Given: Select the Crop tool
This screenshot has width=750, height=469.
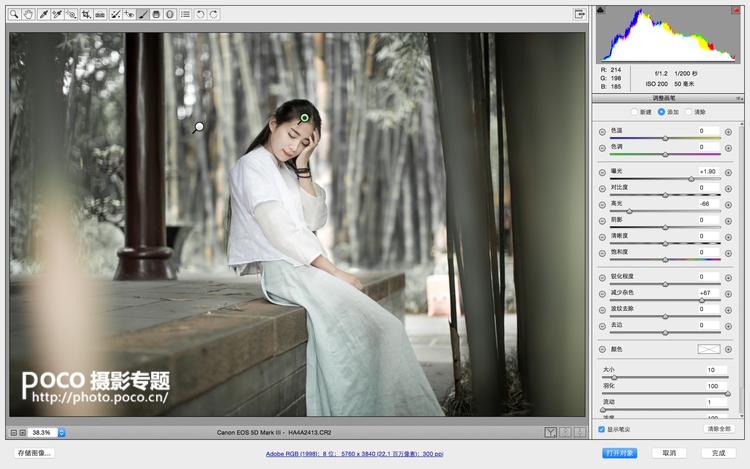Looking at the screenshot, I should 87,15.
